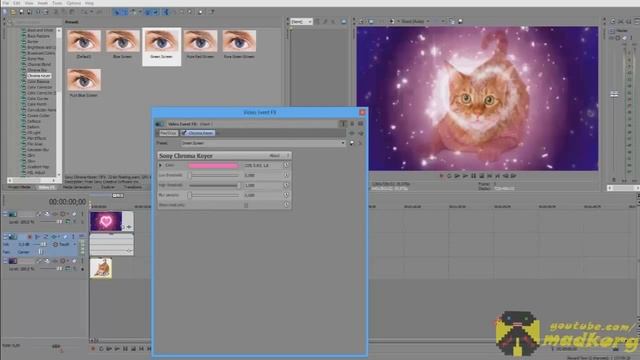Click the High threshold slider handle
The height and width of the screenshot is (360, 640).
[239, 185]
